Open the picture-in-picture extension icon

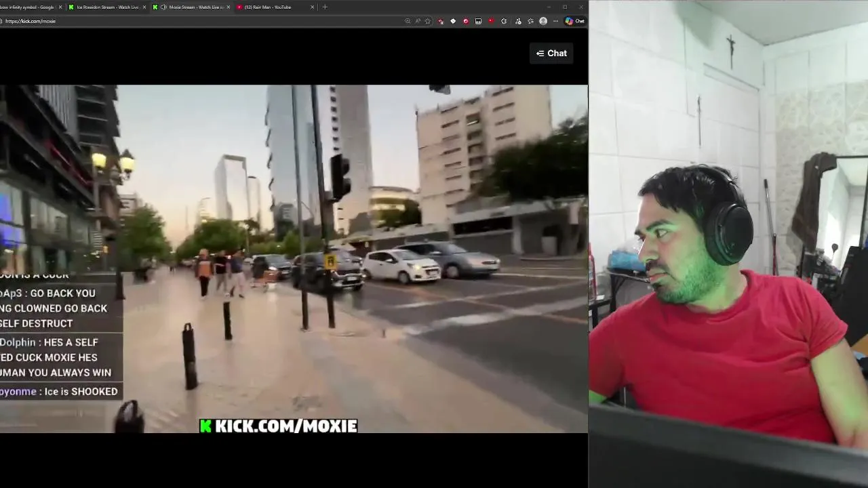pos(478,21)
